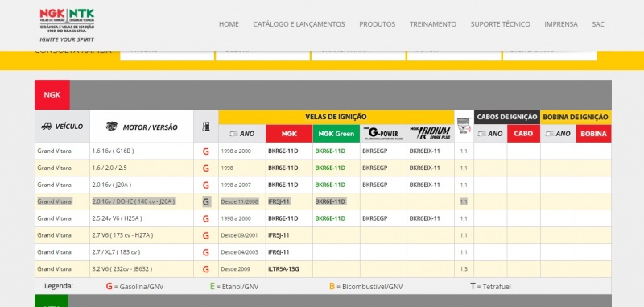The image size is (644, 307).
Task: Click the IFR6J-11 spark plug code
Action: point(279,252)
